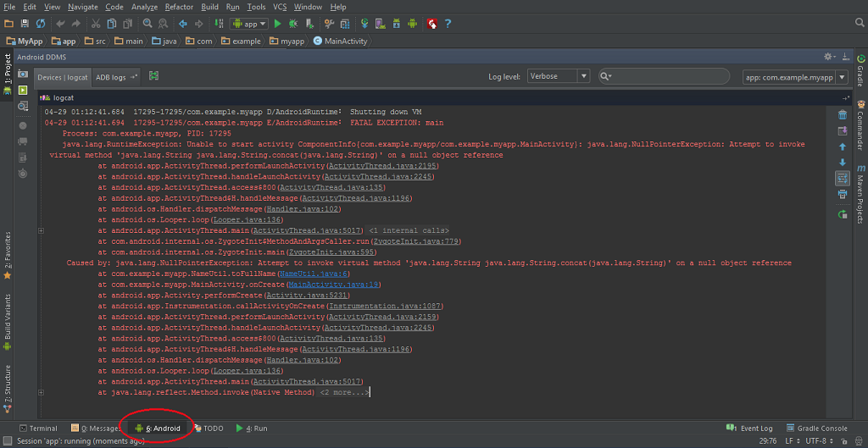Open the app: com.example.myapp filter dropdown
Screen dimensions: 868x448
[795, 77]
